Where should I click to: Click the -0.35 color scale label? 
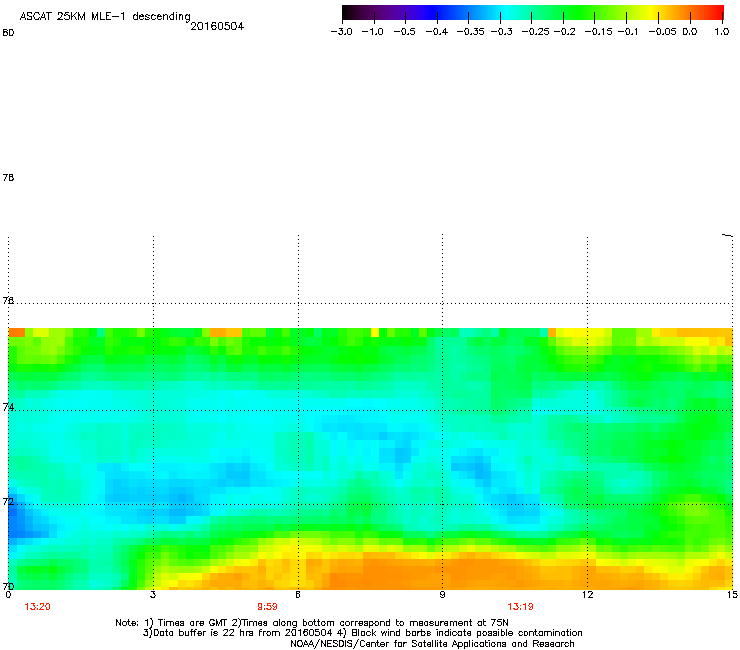pyautogui.click(x=471, y=32)
